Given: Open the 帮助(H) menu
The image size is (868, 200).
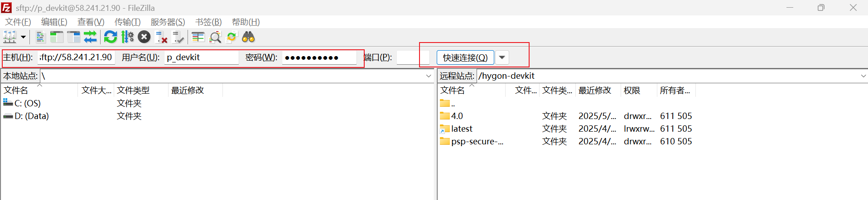Looking at the screenshot, I should pos(246,22).
